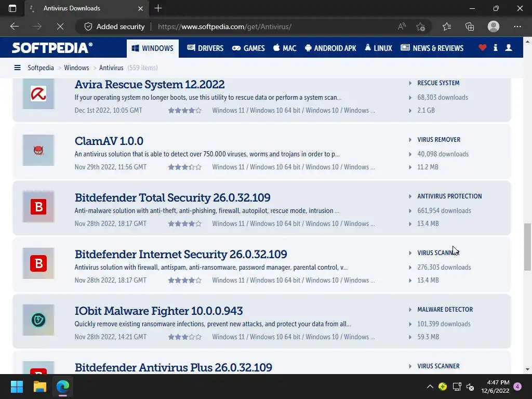This screenshot has height=399, width=532.
Task: Click the network status tray icon
Action: tap(457, 387)
